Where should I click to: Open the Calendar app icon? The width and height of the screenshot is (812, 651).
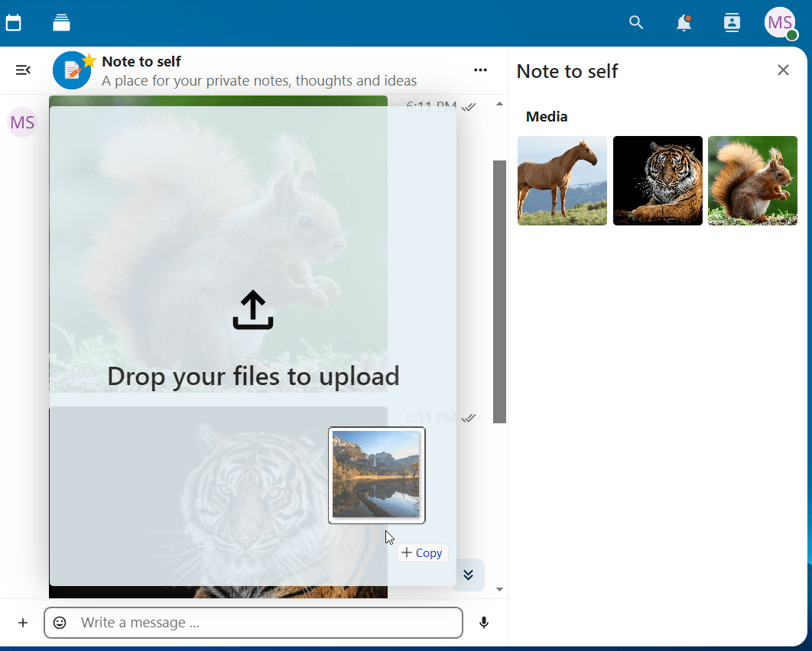pos(13,23)
